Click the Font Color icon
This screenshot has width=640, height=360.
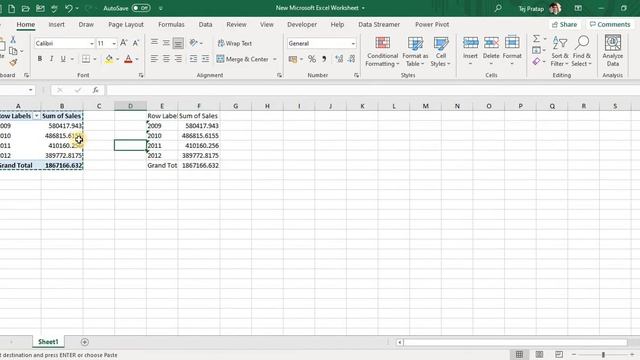click(128, 59)
